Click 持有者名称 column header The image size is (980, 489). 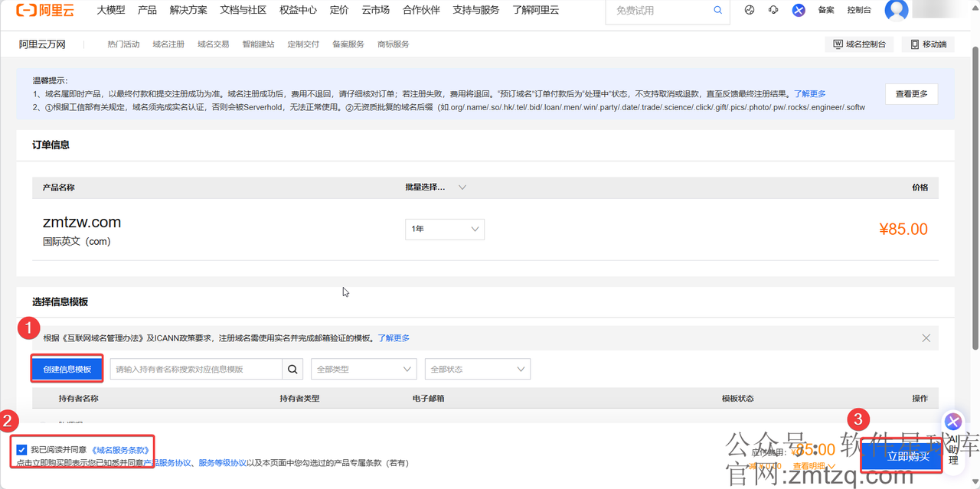point(79,398)
